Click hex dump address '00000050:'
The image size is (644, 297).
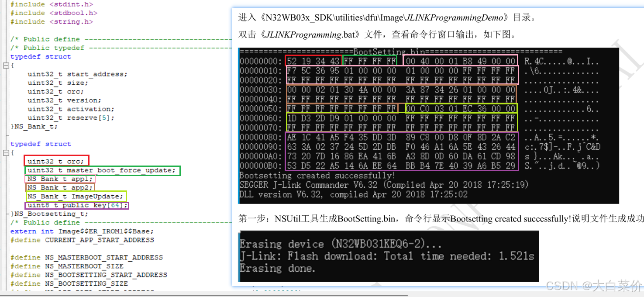pos(261,109)
